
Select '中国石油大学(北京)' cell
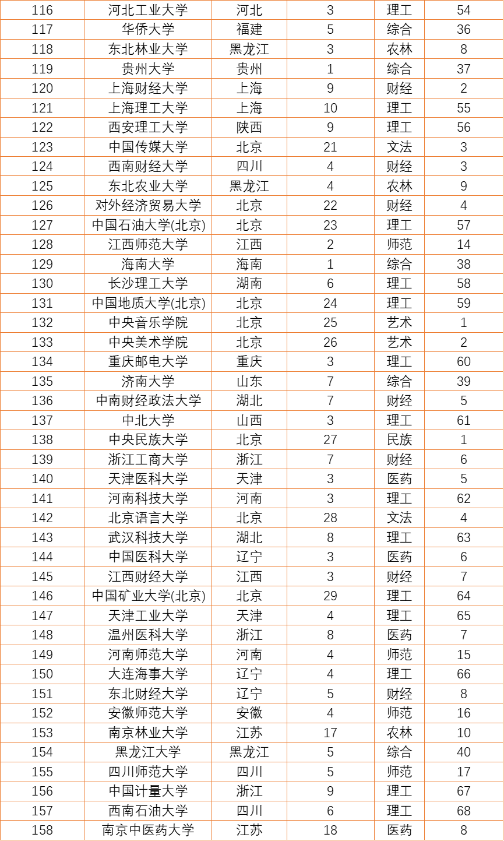[148, 225]
